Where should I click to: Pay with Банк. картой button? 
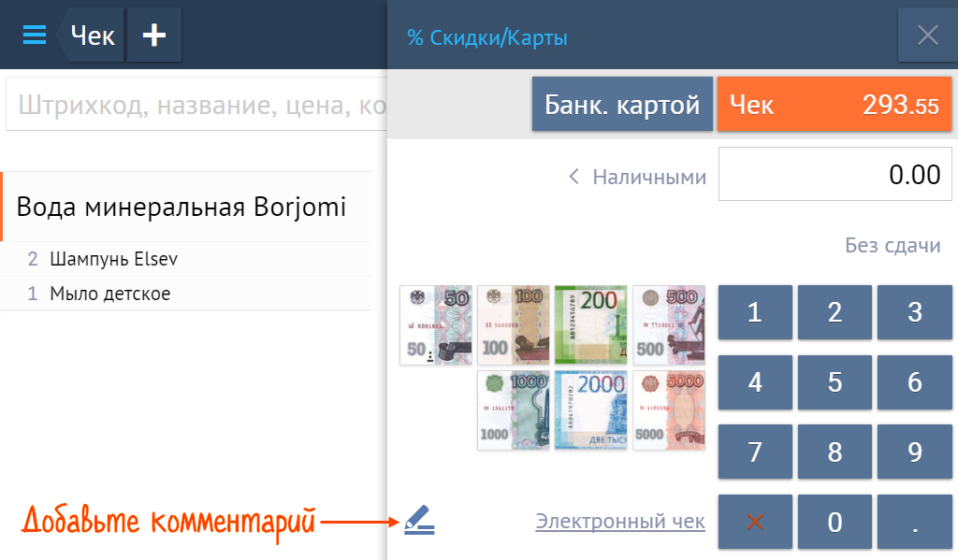click(622, 104)
